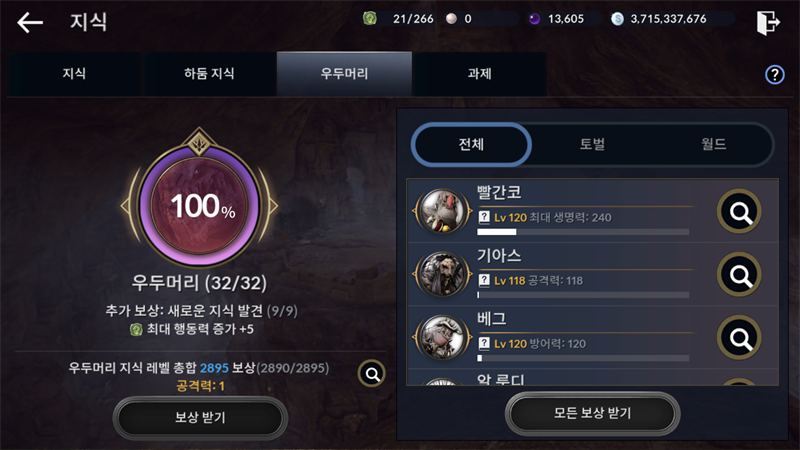Switch to the 과제 tab
The width and height of the screenshot is (800, 450).
click(x=479, y=73)
